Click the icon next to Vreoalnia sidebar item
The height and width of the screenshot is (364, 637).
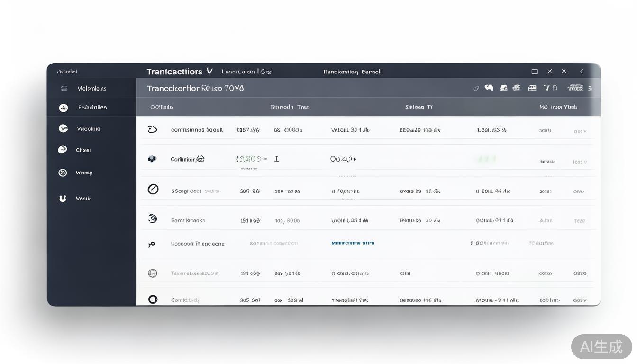point(63,128)
